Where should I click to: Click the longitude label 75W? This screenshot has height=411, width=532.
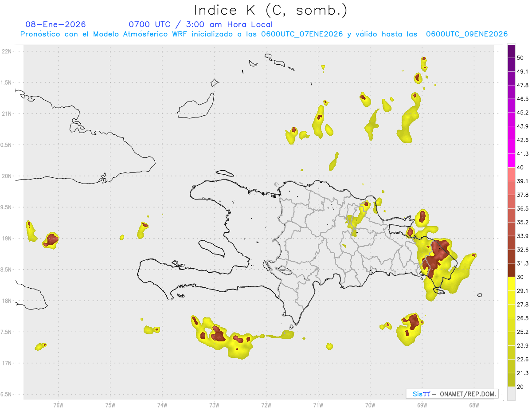(x=110, y=405)
